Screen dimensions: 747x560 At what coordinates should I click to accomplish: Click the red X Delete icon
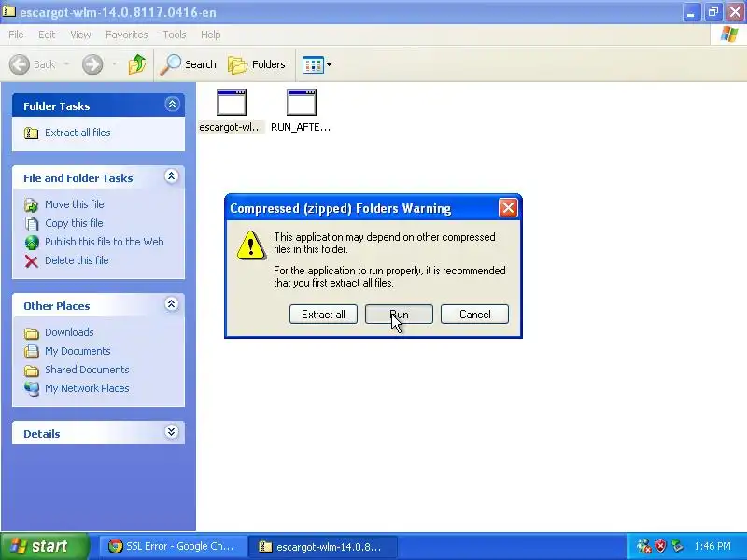tap(32, 261)
